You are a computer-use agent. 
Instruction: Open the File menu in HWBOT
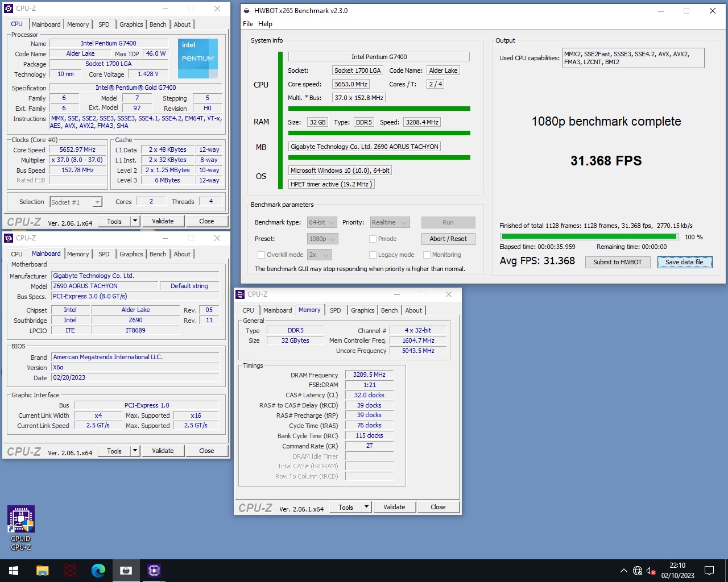tap(248, 24)
